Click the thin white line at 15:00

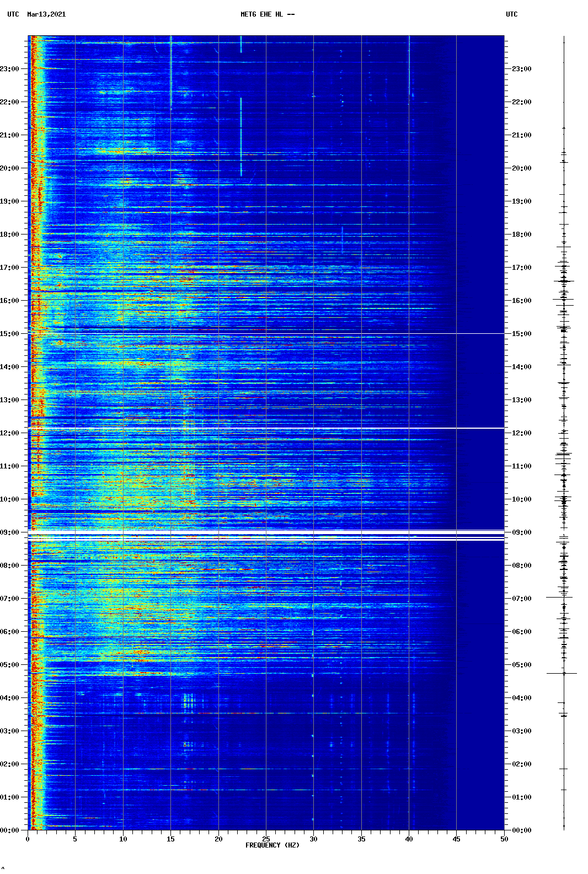click(x=266, y=333)
